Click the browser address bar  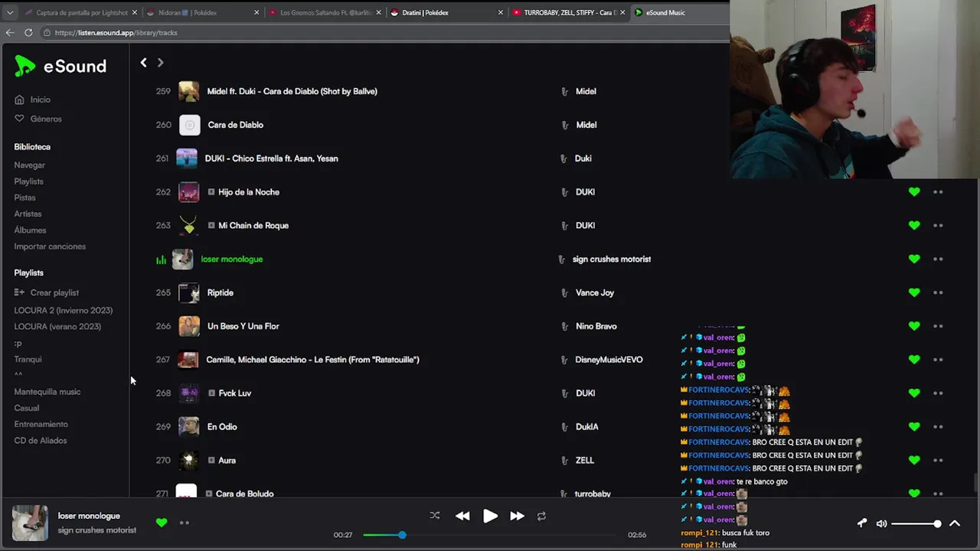click(x=383, y=33)
